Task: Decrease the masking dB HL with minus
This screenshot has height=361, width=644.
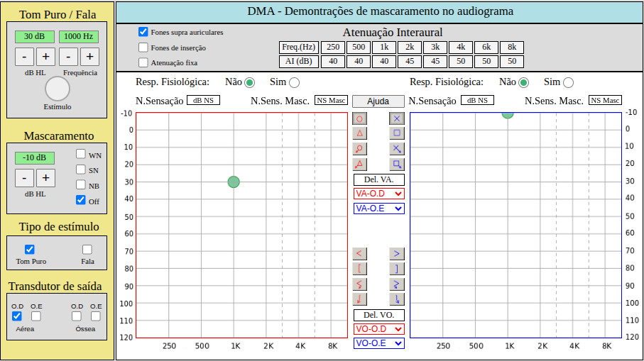Action: tap(24, 178)
